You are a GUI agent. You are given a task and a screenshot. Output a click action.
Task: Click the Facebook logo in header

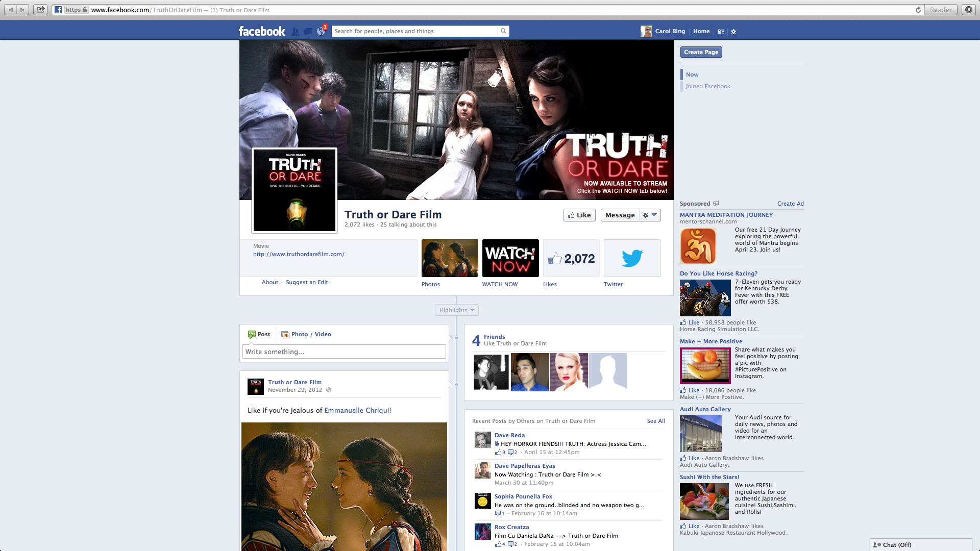point(262,31)
